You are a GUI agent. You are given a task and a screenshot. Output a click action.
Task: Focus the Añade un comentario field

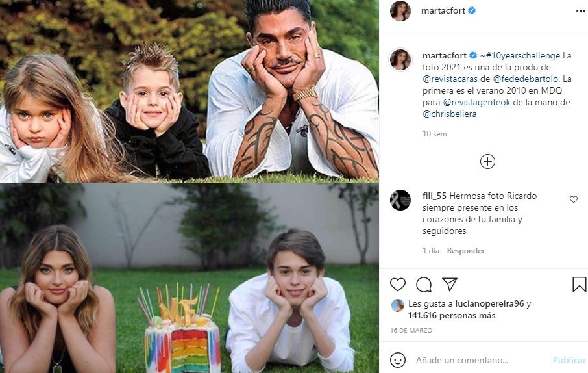480,360
